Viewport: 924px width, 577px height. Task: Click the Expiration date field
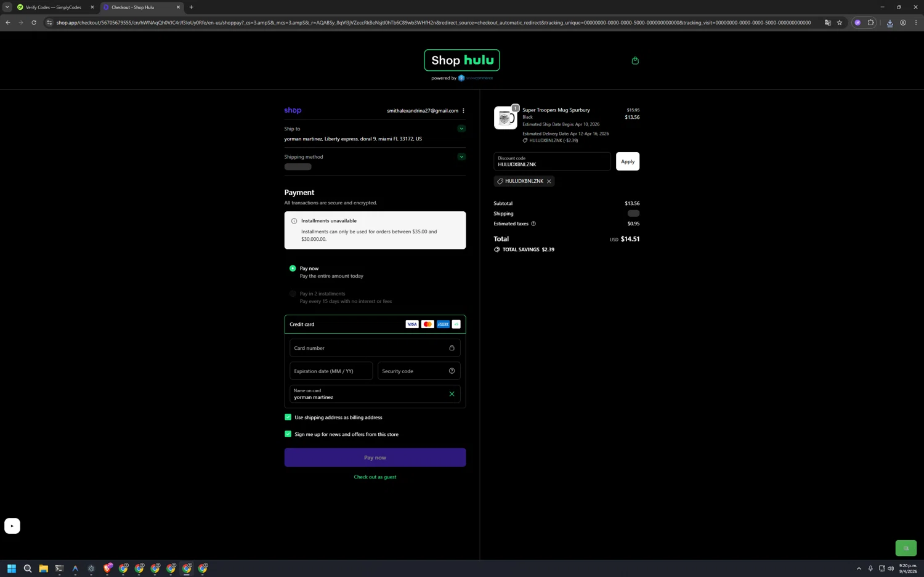point(331,371)
